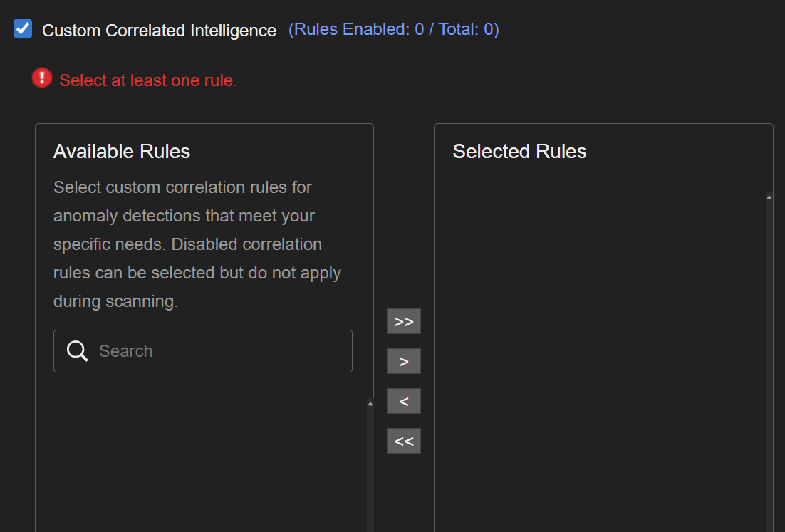Click the Available Rules description paragraph

pos(197,244)
